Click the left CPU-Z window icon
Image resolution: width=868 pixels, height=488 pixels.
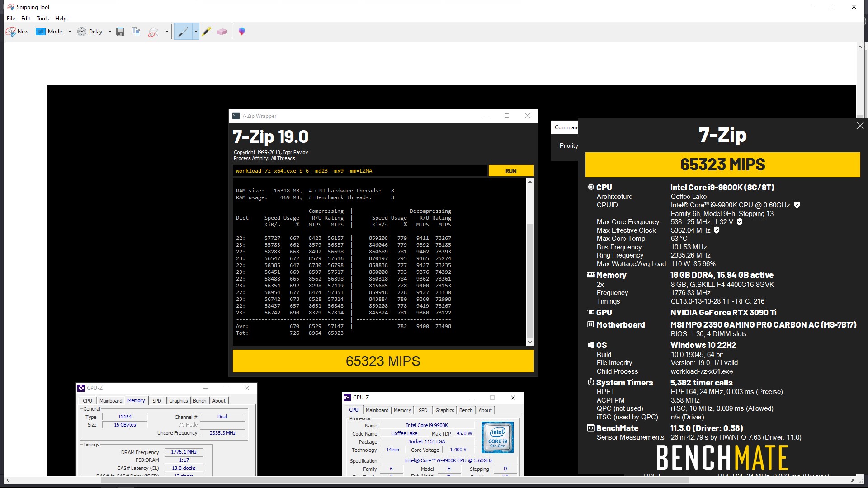click(81, 388)
